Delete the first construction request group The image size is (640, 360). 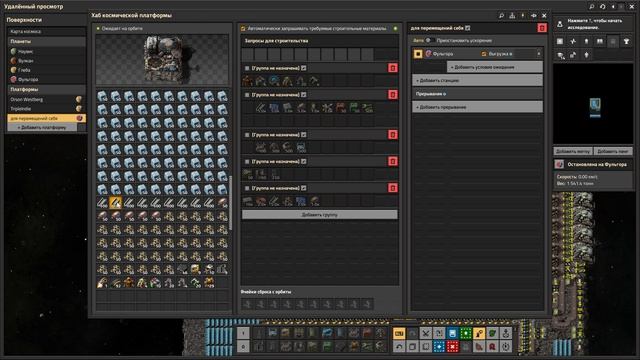pos(393,68)
